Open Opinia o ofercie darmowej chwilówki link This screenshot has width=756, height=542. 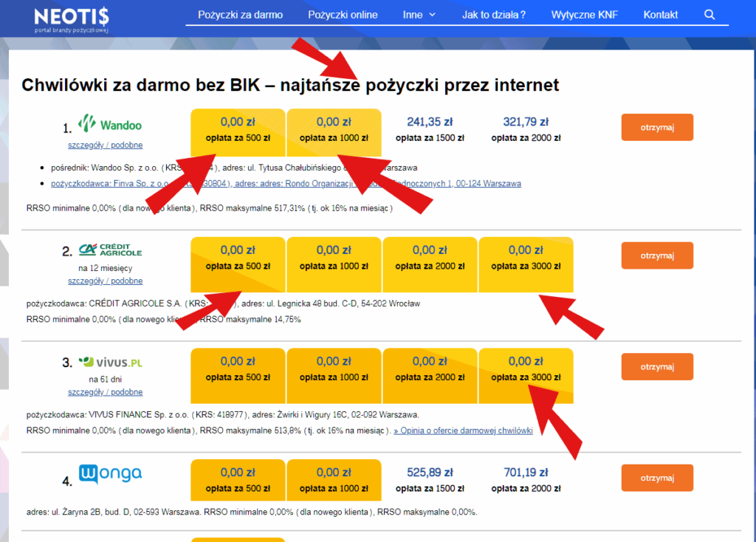click(x=464, y=430)
